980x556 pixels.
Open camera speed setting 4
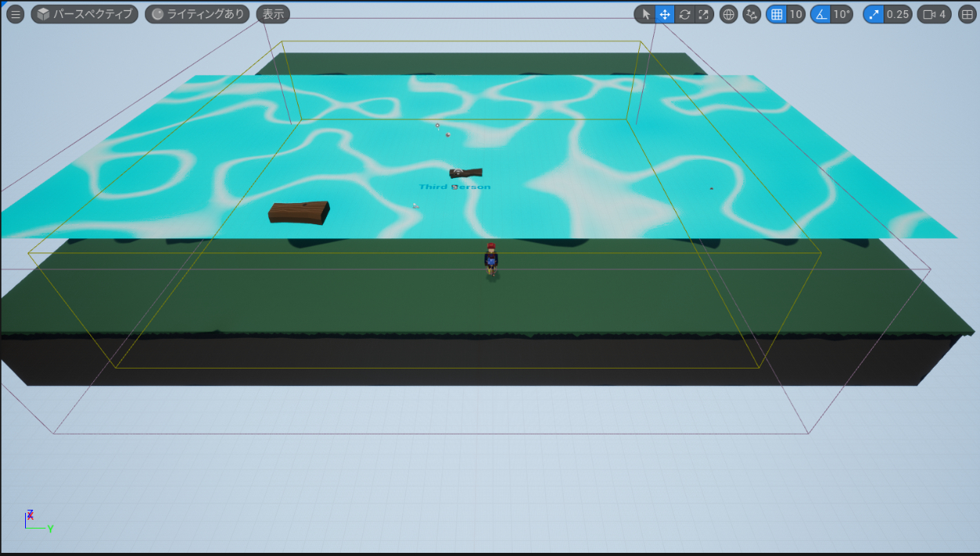click(935, 14)
